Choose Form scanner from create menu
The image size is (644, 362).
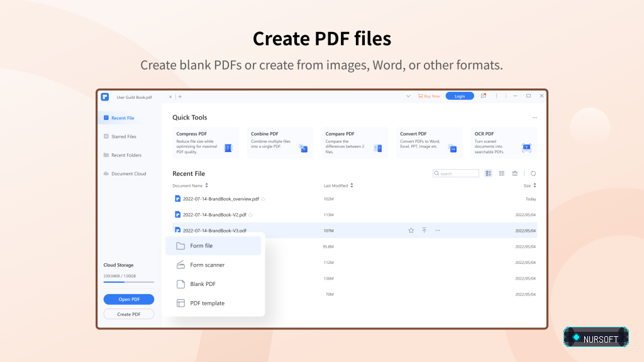(x=213, y=265)
